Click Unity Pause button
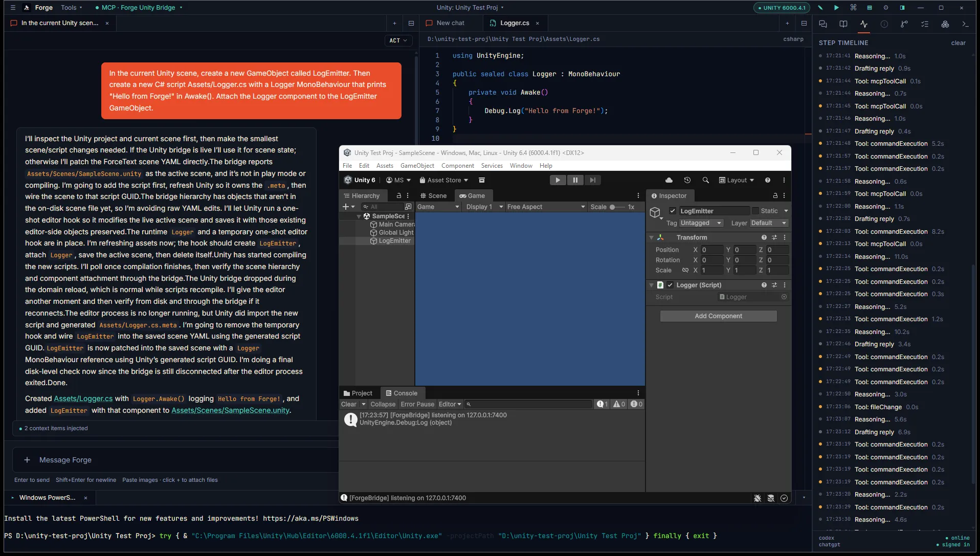Viewport: 980px width, 556px height. coord(575,180)
